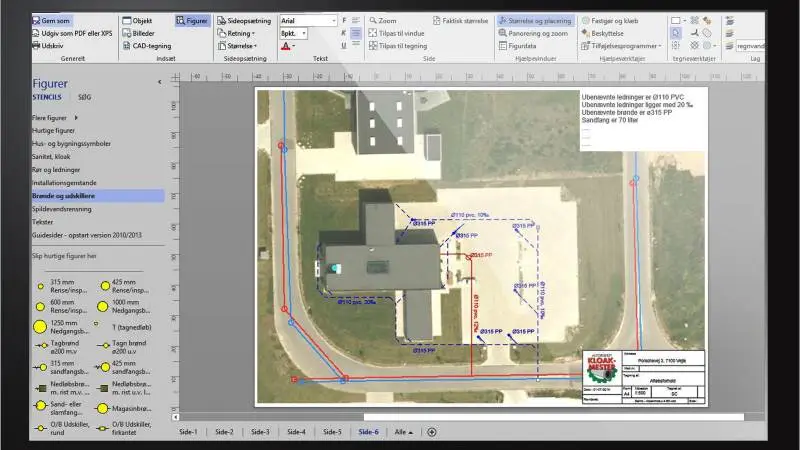
Task: Open the Installationsgenstande stencil
Action: 64,183
